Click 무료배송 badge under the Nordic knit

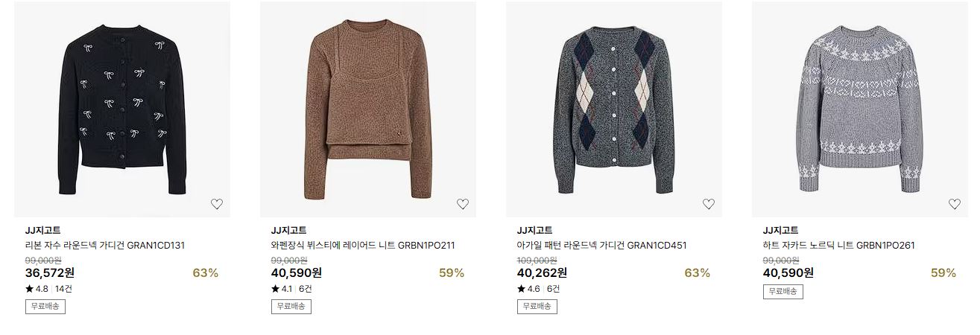coord(783,291)
